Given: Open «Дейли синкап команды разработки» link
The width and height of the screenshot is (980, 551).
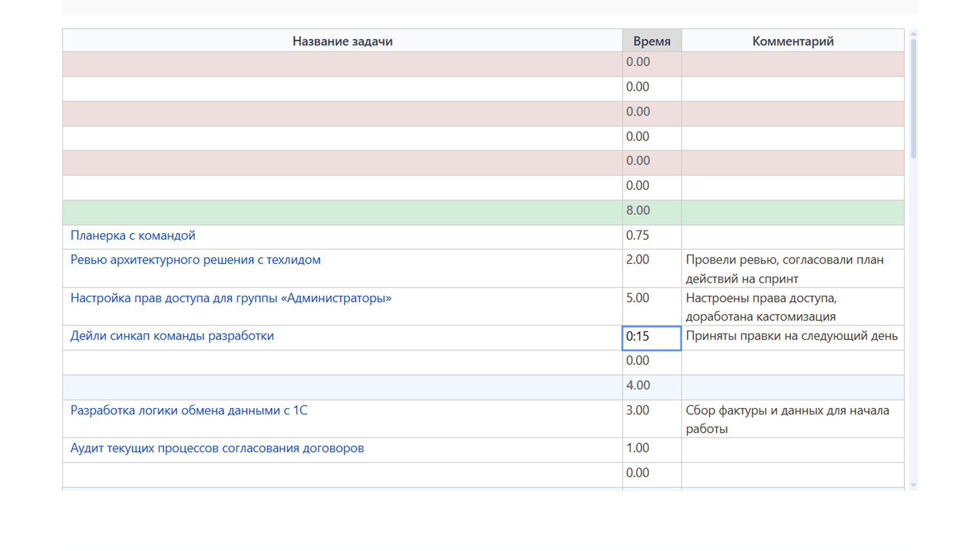Looking at the screenshot, I should click(172, 336).
